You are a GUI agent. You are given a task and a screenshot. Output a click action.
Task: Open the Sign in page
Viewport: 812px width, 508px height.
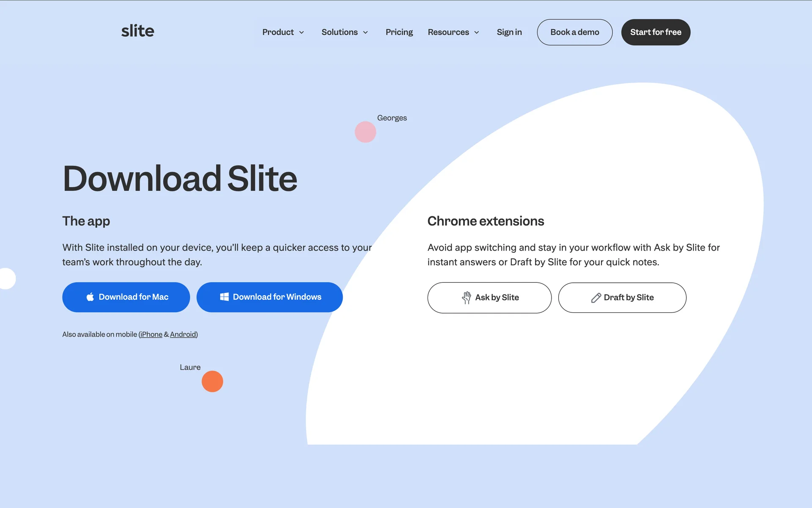509,32
